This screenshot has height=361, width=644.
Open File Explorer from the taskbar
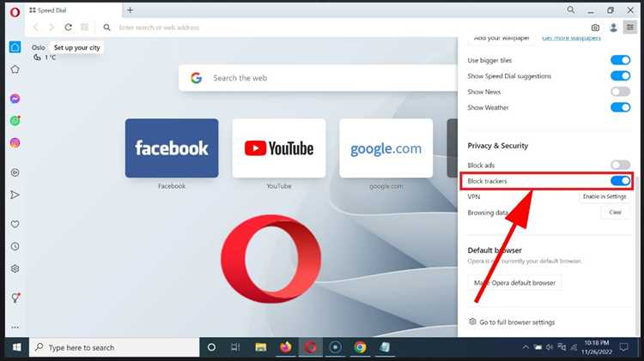pos(261,347)
